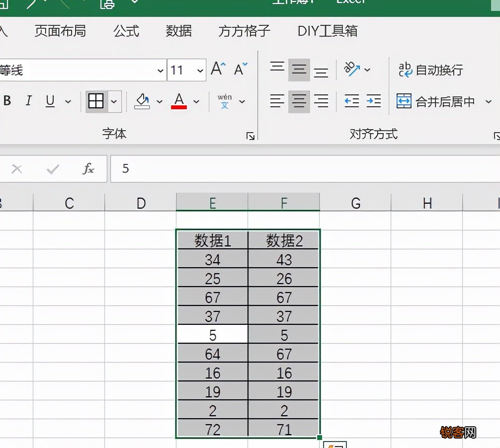The image size is (500, 448).
Task: Select cell with value 25
Action: [x=212, y=278]
